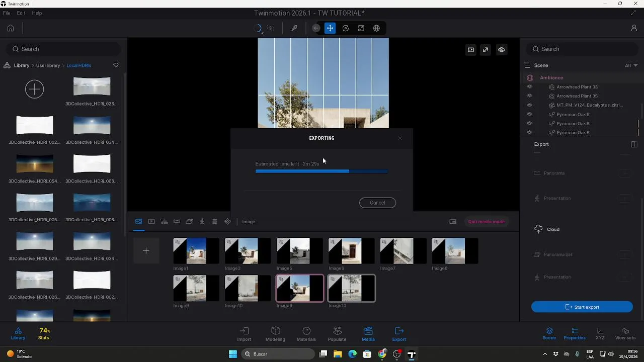This screenshot has height=362, width=644.
Task: Go to the Home screen icon
Action: tap(11, 28)
